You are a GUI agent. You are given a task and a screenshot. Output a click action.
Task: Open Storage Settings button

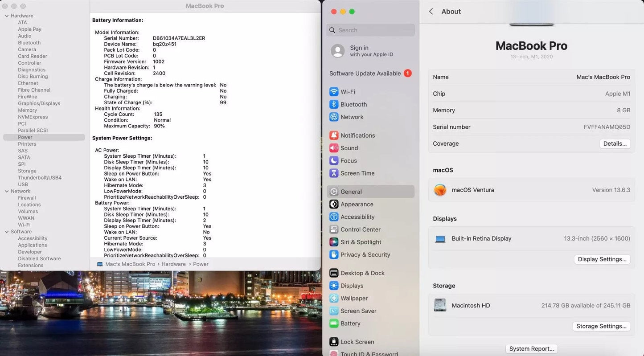[601, 326]
